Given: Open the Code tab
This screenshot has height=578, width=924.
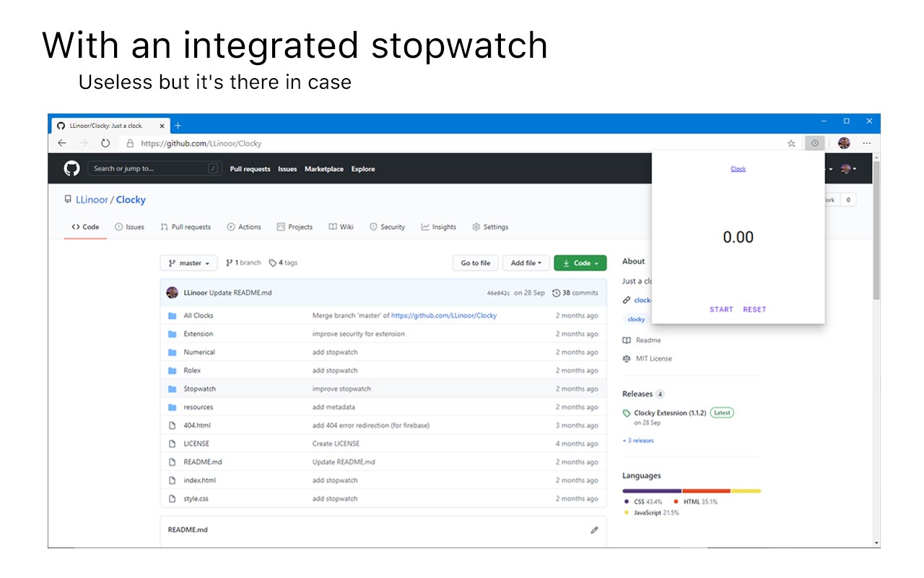Looking at the screenshot, I should tap(85, 227).
